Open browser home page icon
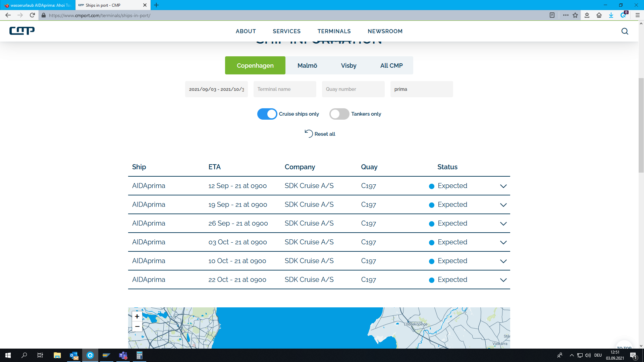644x362 pixels. coord(599,15)
